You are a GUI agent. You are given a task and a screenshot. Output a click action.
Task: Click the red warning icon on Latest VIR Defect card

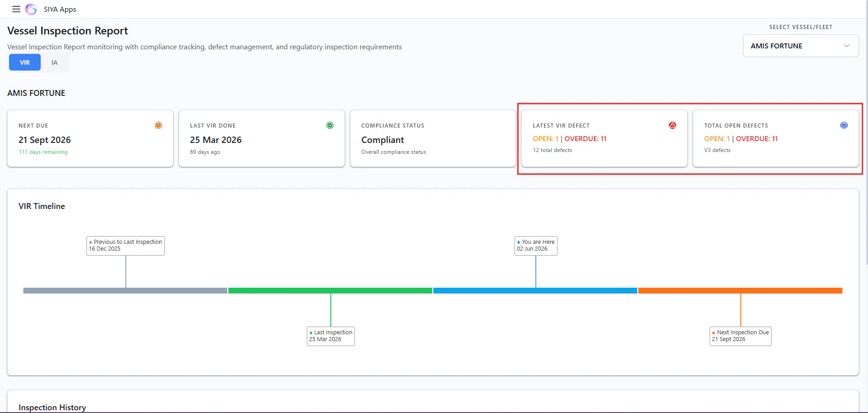[x=672, y=125]
